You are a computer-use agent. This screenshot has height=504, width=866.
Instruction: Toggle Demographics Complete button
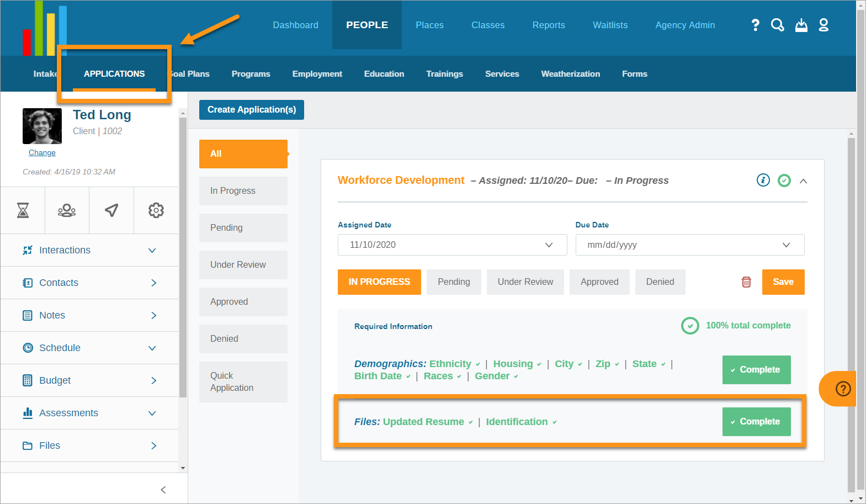point(756,370)
